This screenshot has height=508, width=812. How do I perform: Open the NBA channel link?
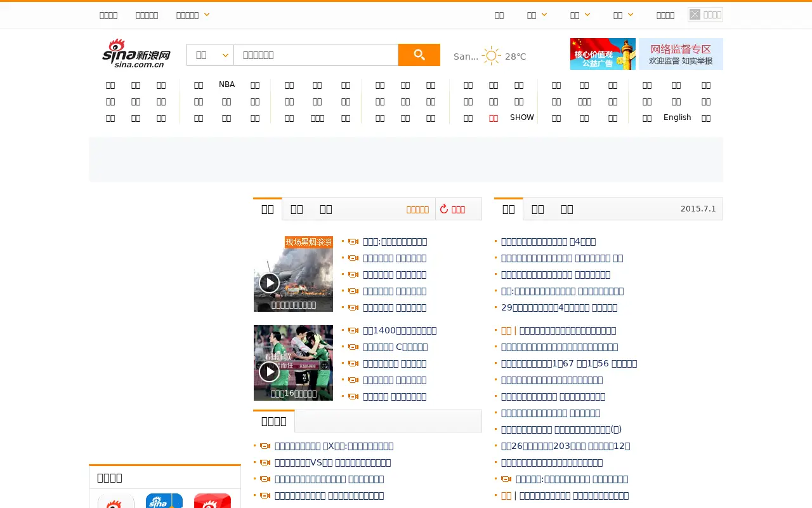[x=226, y=84]
